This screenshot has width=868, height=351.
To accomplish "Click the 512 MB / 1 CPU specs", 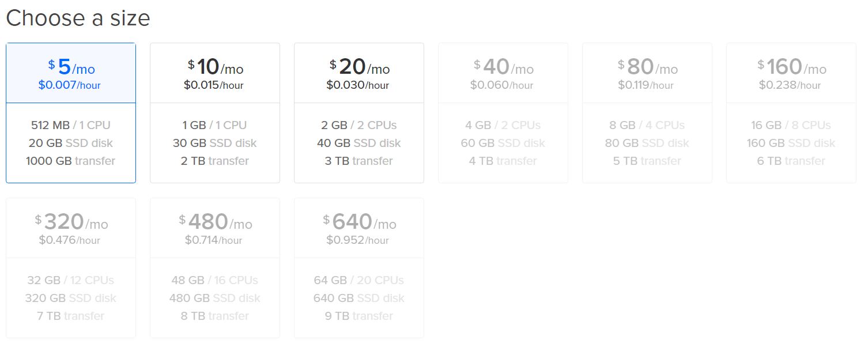I will tap(70, 125).
